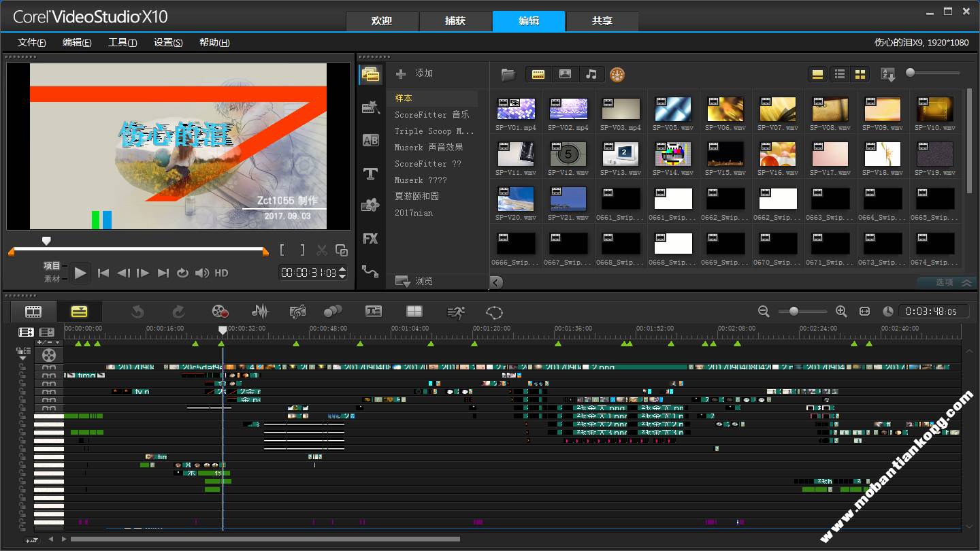Open the Title panel T icon

[x=371, y=174]
